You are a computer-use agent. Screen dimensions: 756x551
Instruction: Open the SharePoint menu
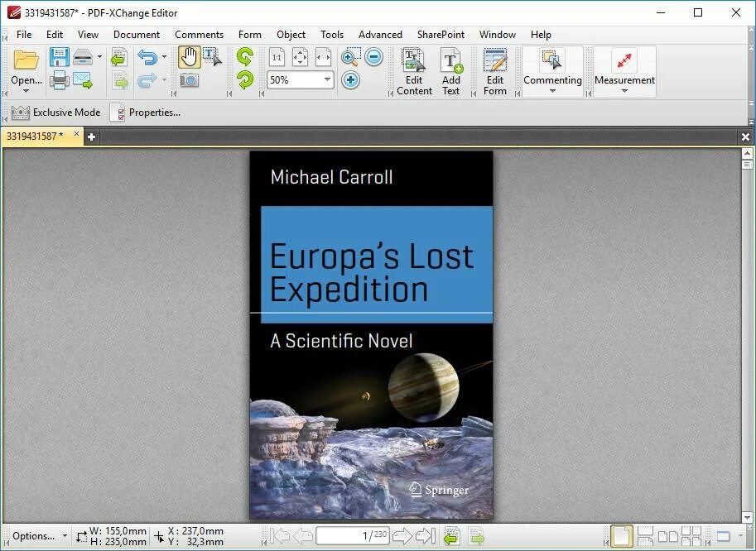coord(441,35)
